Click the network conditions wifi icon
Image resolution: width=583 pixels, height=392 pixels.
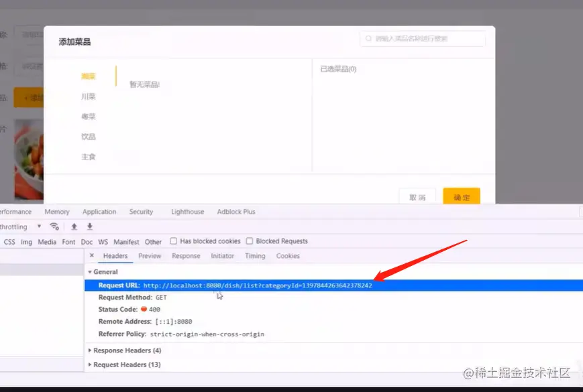tap(54, 226)
